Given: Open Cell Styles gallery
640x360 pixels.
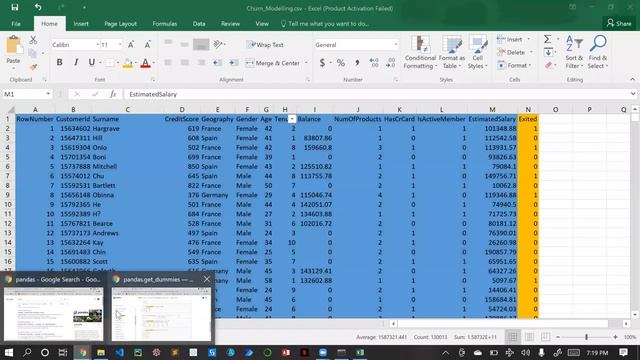Looking at the screenshot, I should point(477,52).
